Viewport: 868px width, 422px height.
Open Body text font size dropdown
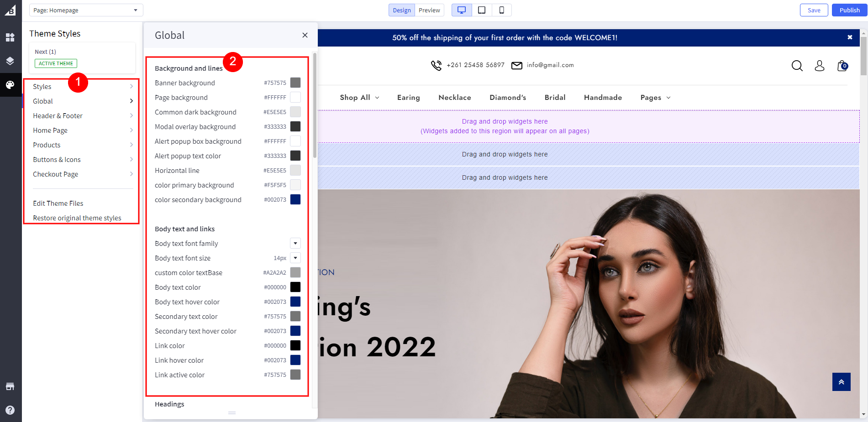(295, 258)
